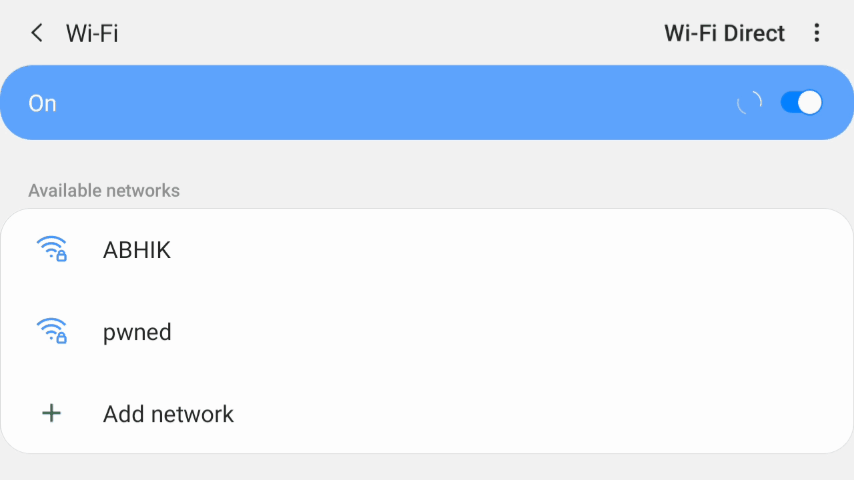The height and width of the screenshot is (480, 854).
Task: Tap the back arrow icon
Action: coord(37,33)
